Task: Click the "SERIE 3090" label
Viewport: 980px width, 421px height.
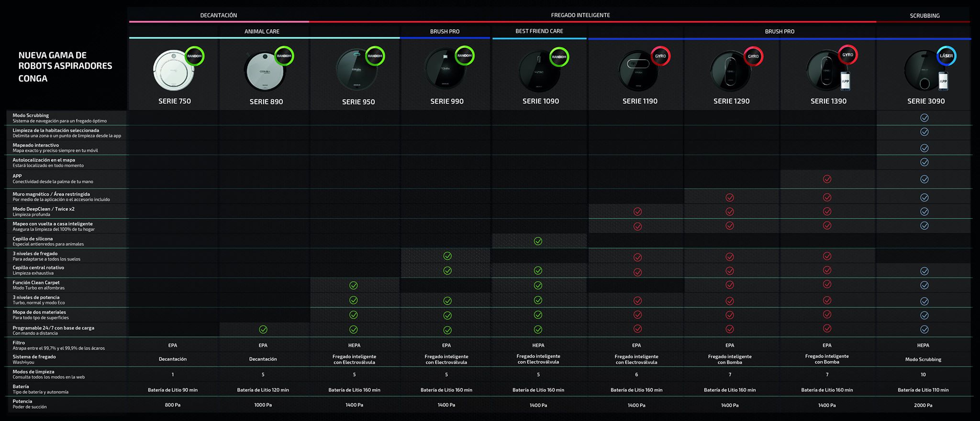Action: 926,101
